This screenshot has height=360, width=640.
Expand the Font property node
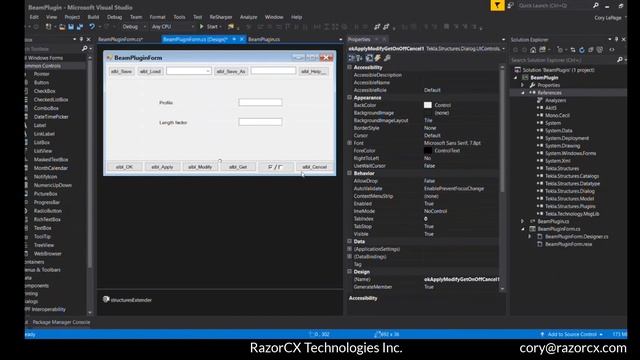(350, 143)
